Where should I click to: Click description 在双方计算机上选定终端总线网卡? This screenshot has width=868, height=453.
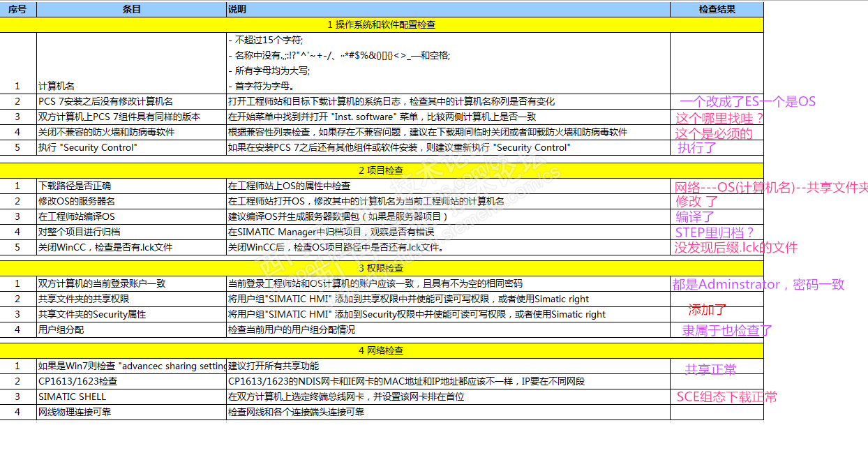tap(346, 396)
